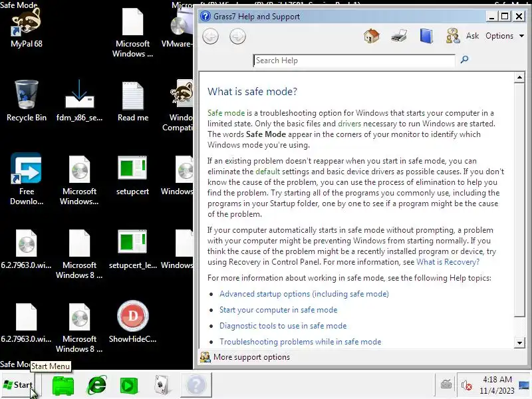
Task: Select the setupcert_le... desktop icon
Action: point(132,249)
